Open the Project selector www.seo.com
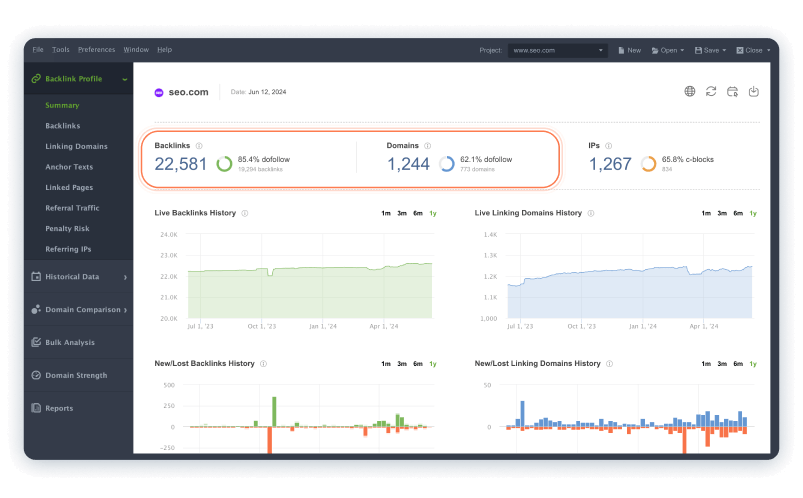 pyautogui.click(x=558, y=50)
